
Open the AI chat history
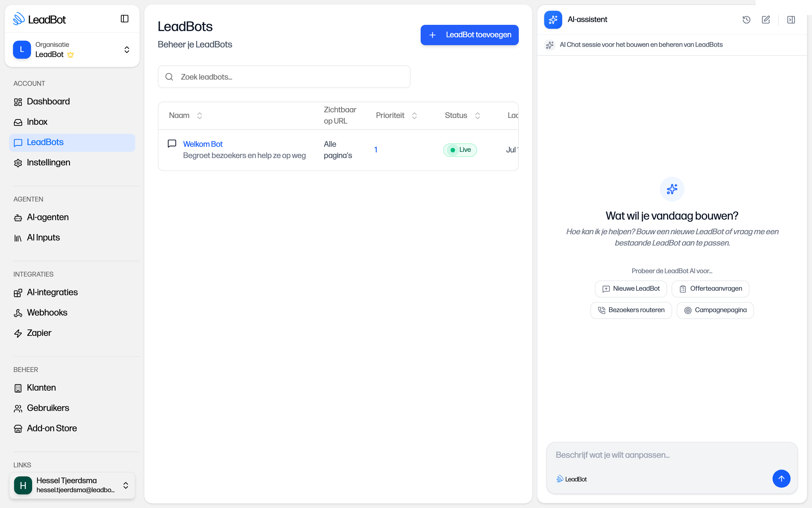click(746, 20)
